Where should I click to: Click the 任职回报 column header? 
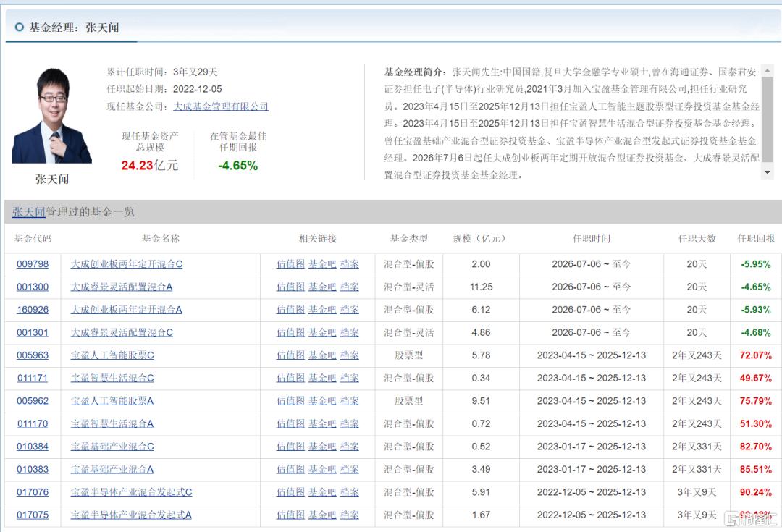click(756, 239)
